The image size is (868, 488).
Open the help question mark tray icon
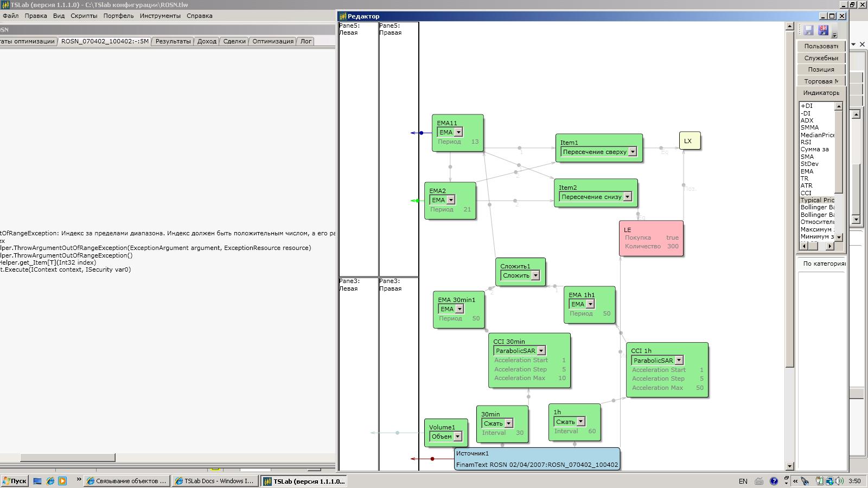[774, 481]
